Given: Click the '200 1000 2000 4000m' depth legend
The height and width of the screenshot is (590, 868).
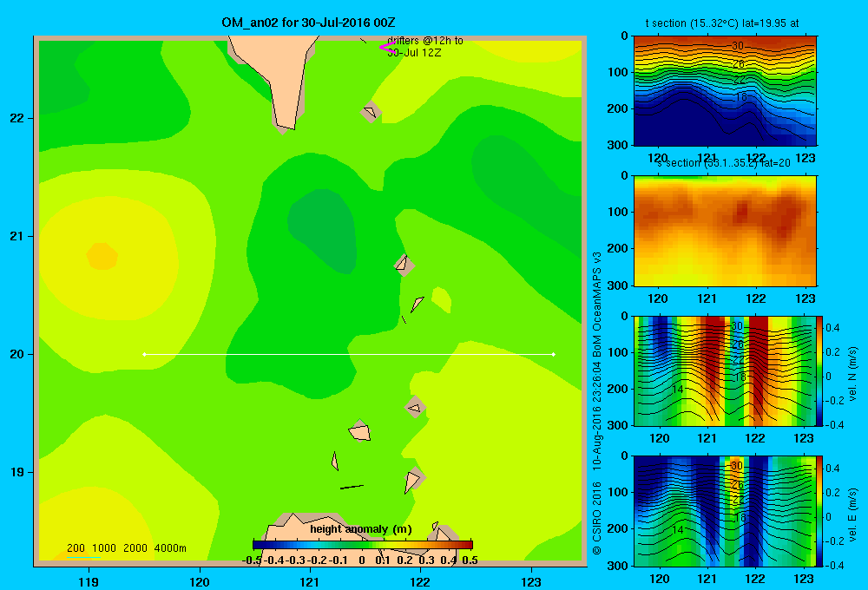Looking at the screenshot, I should [126, 548].
